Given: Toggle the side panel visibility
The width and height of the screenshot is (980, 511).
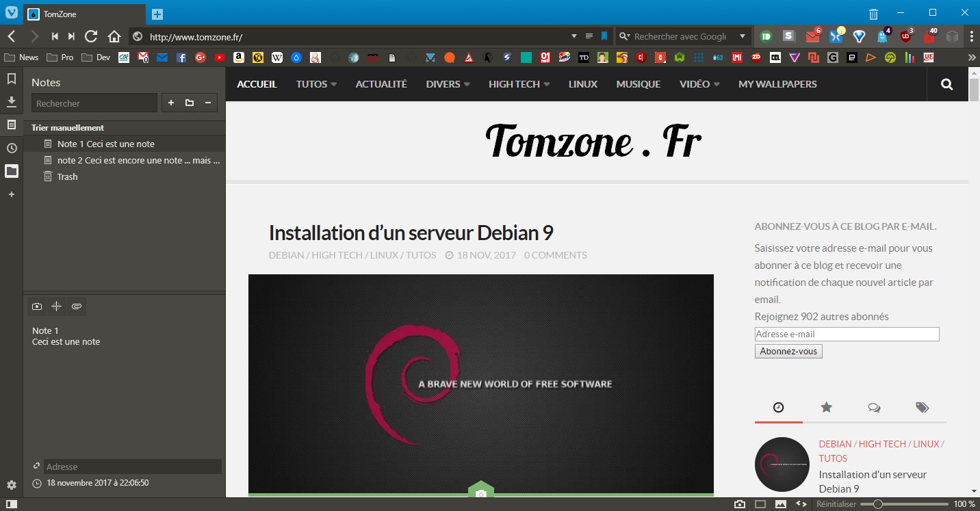Looking at the screenshot, I should pos(11,504).
